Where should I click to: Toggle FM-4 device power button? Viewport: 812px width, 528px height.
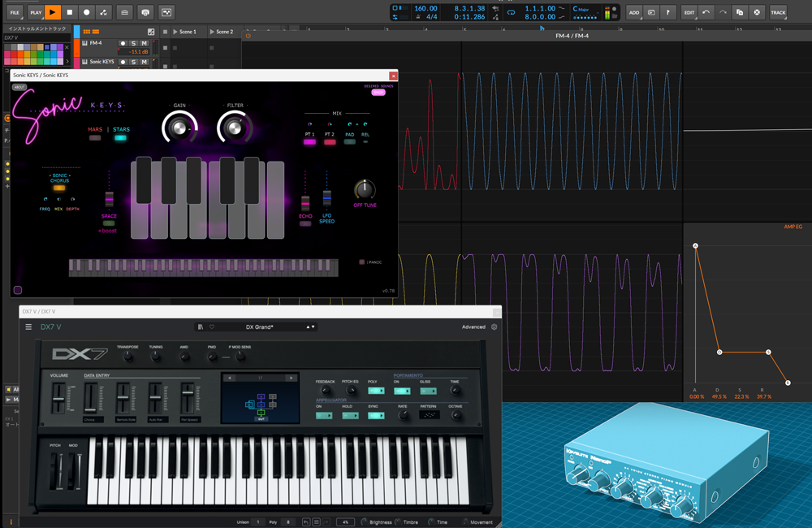[x=248, y=36]
